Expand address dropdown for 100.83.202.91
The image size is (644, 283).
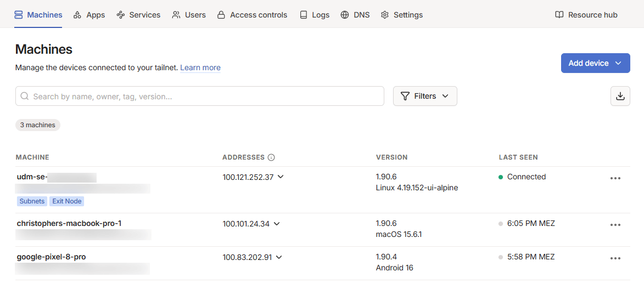[x=279, y=257]
